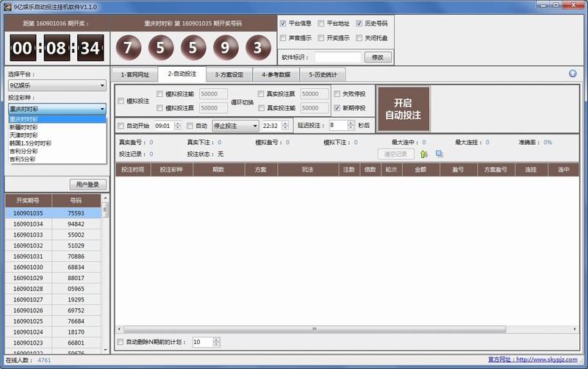Choose 新疆时时彩 from the open list
Image resolution: width=588 pixels, height=369 pixels.
click(x=24, y=126)
